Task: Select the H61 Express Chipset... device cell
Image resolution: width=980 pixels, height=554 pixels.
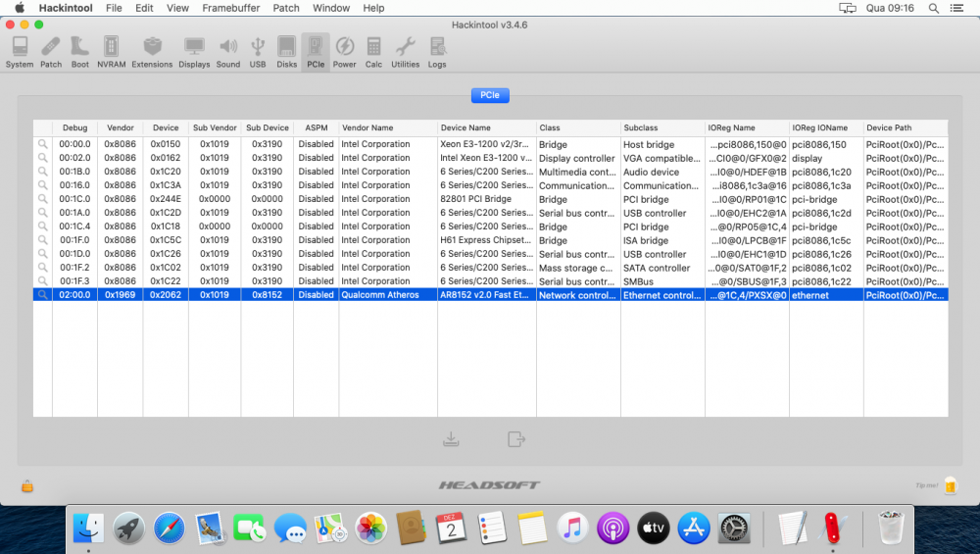Action: 486,240
